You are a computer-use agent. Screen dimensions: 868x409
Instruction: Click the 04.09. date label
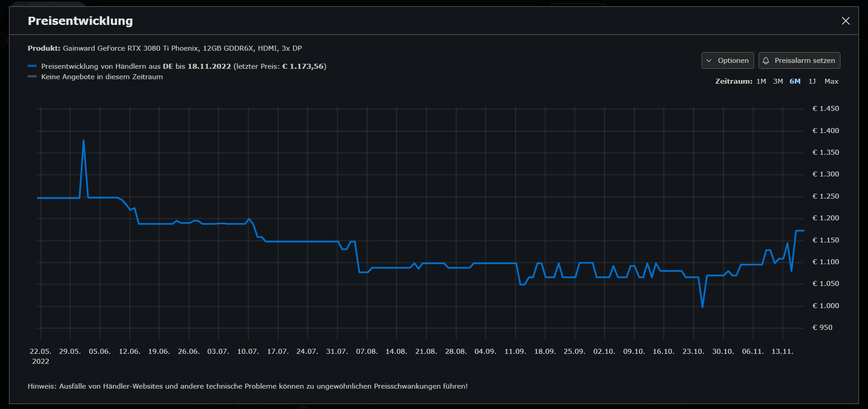click(486, 352)
